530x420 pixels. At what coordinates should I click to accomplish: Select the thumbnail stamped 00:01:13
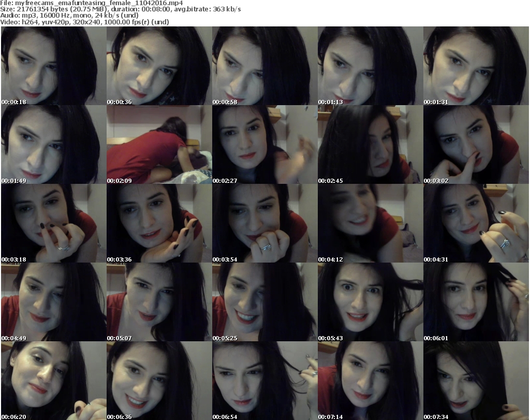[370, 66]
